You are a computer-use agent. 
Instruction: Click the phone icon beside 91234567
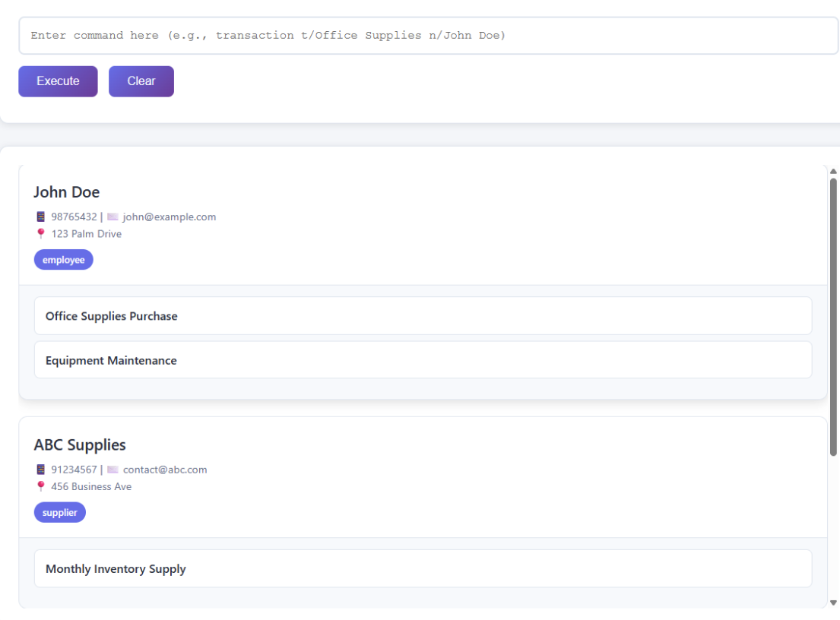41,470
